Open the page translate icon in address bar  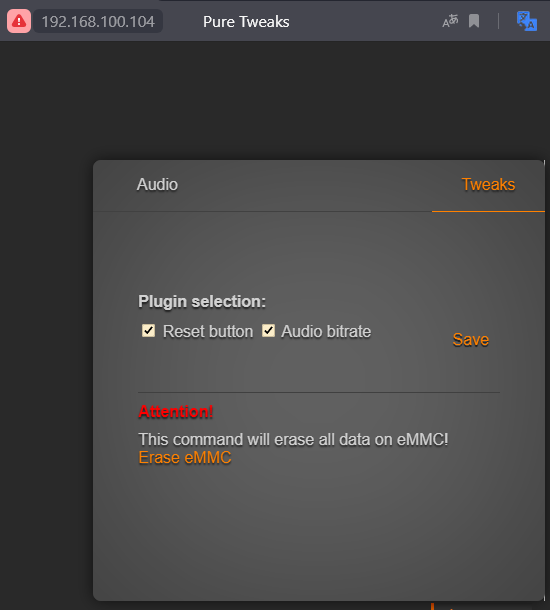(450, 21)
